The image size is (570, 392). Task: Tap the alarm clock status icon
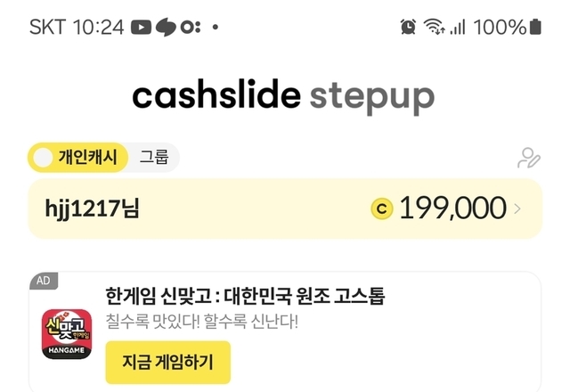click(408, 27)
